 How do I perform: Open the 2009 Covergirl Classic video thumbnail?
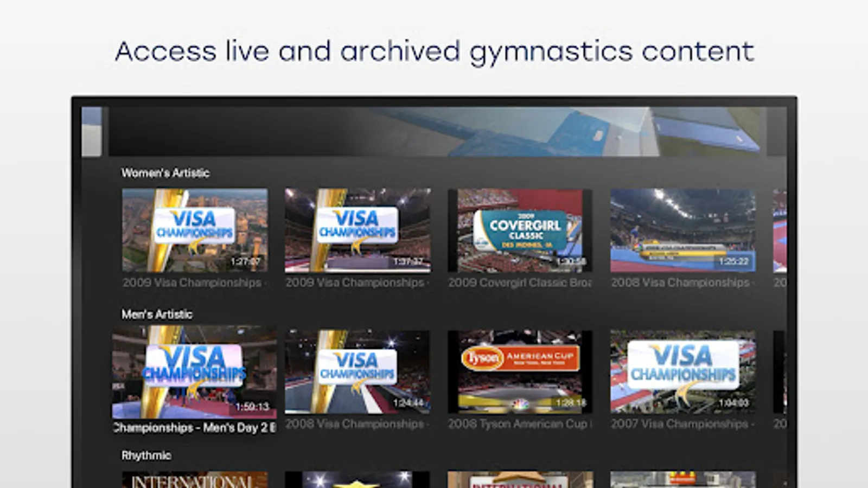(x=520, y=230)
